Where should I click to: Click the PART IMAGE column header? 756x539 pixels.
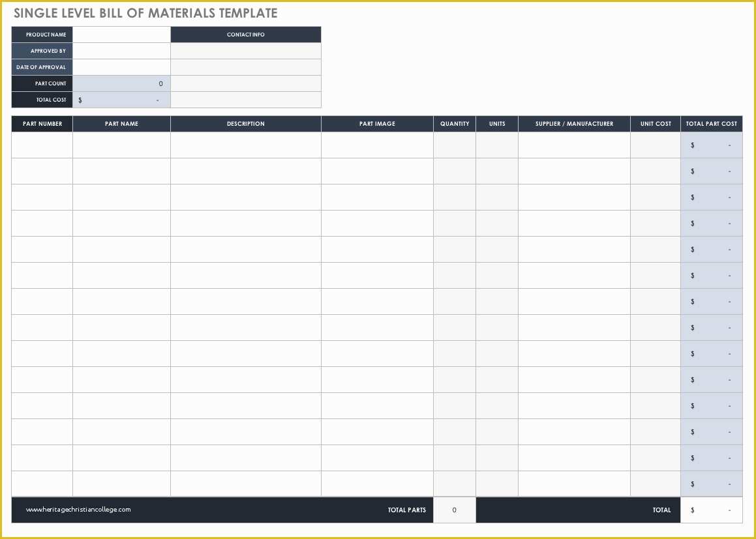point(377,124)
